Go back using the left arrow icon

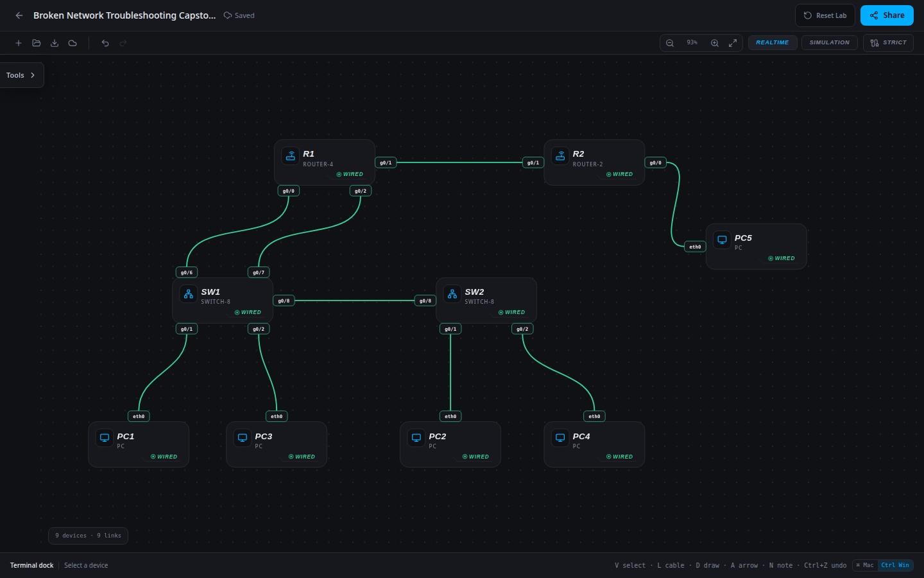19,15
